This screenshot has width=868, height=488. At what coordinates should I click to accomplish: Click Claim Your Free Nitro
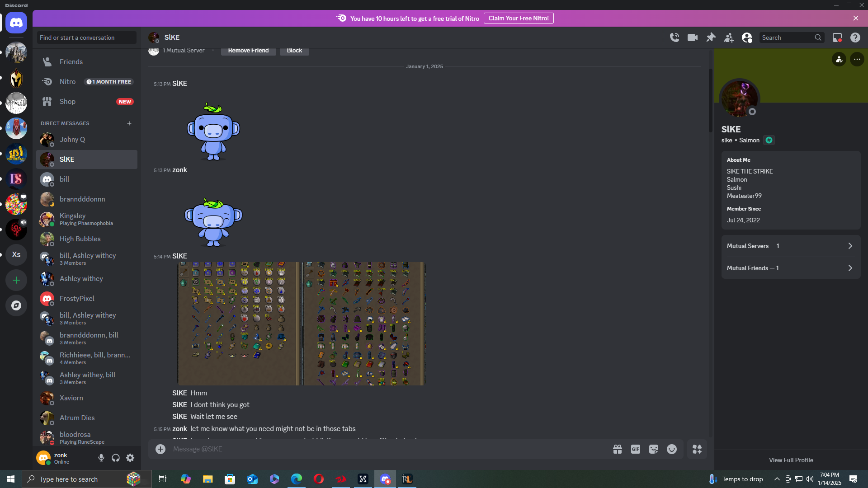(519, 18)
